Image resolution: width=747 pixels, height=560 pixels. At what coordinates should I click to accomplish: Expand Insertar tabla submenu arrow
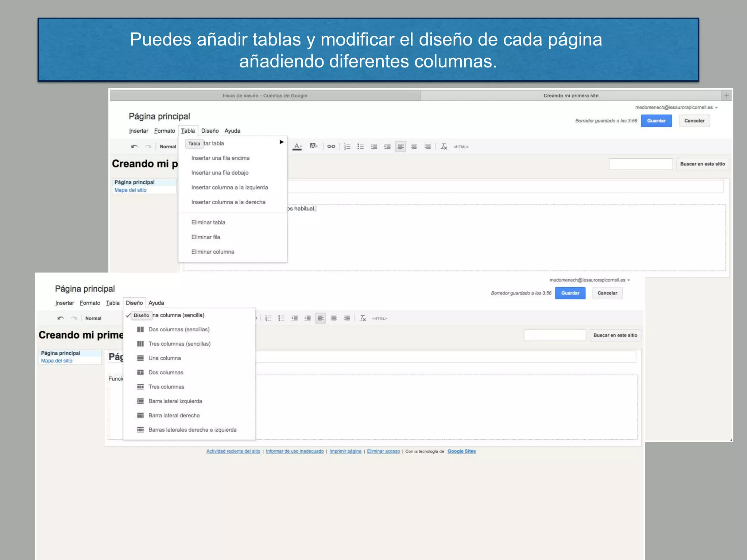click(282, 142)
